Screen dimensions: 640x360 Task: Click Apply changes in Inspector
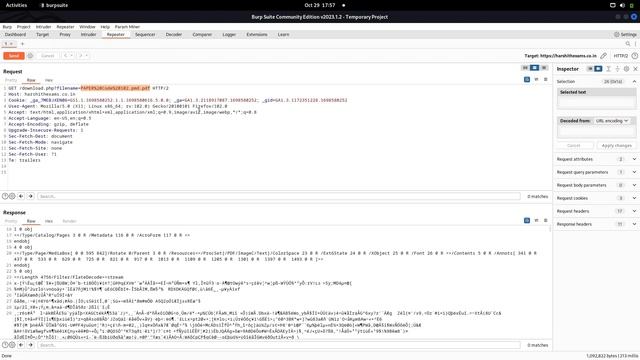pos(616,146)
